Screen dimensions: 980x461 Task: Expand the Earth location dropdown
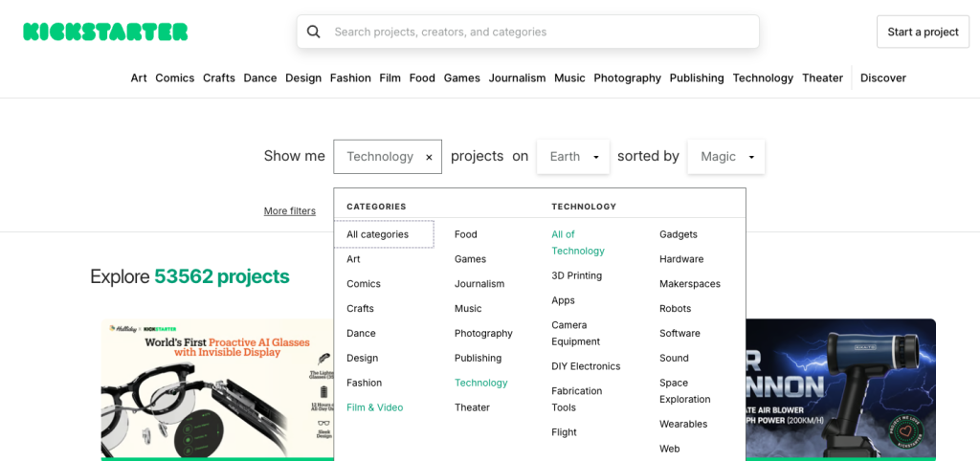573,157
